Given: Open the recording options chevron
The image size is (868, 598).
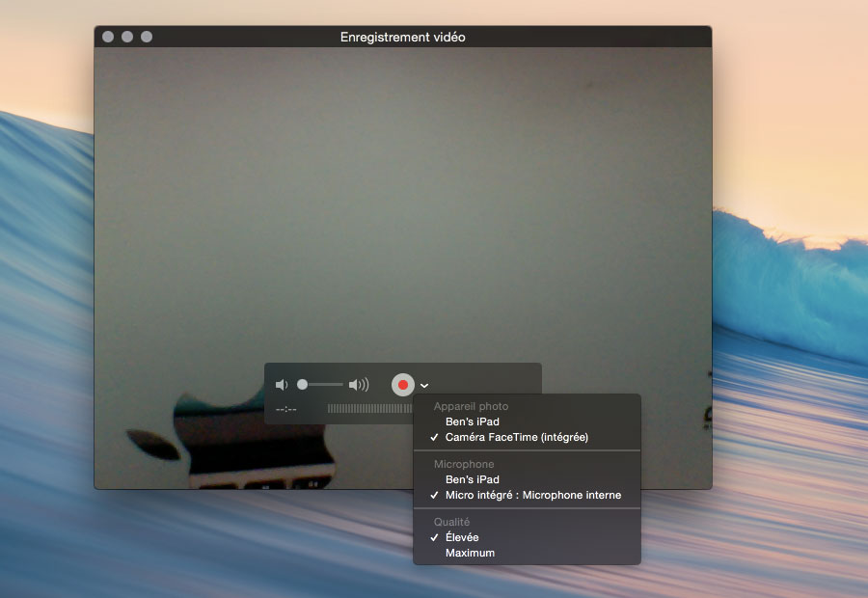Looking at the screenshot, I should pyautogui.click(x=424, y=386).
